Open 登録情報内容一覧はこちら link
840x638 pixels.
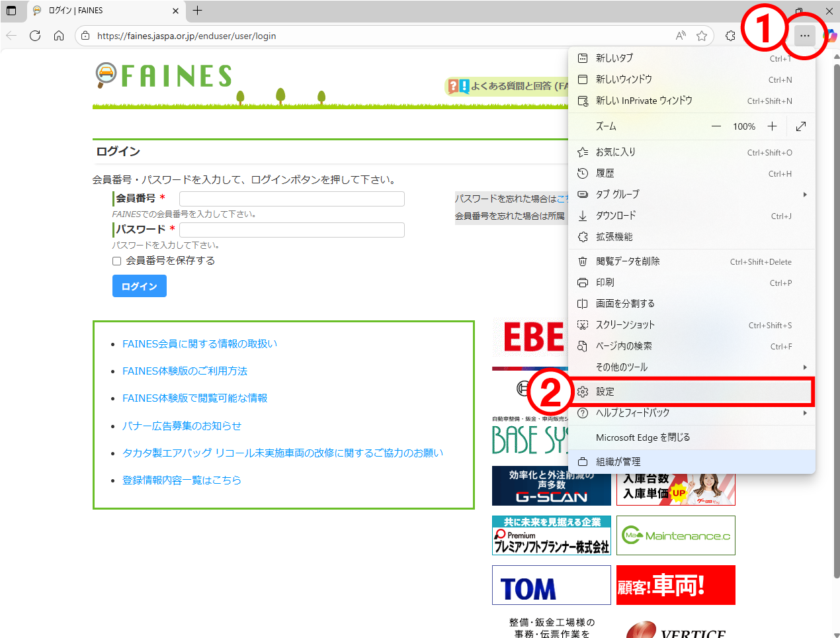click(x=182, y=480)
